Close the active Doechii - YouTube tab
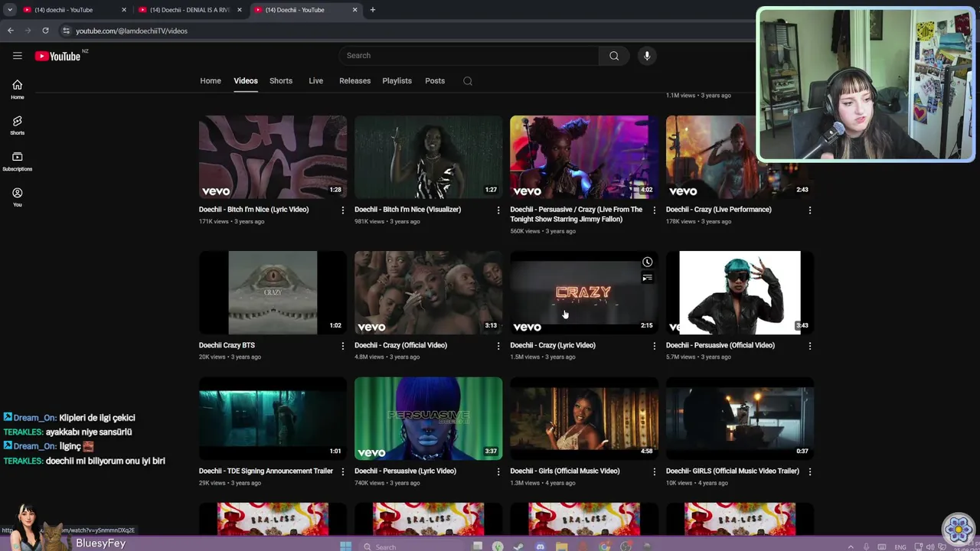The width and height of the screenshot is (980, 551). pos(354,10)
